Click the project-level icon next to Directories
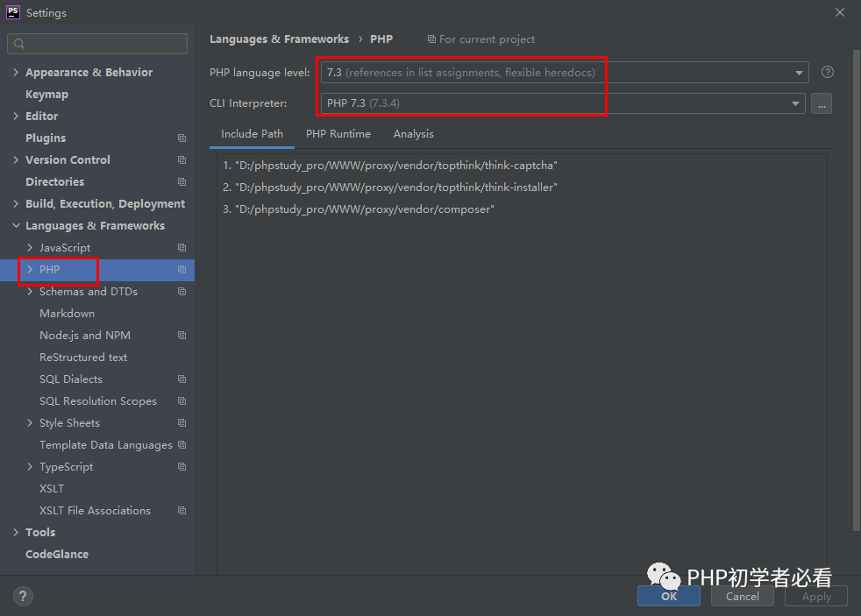This screenshot has width=861, height=616. click(x=181, y=182)
